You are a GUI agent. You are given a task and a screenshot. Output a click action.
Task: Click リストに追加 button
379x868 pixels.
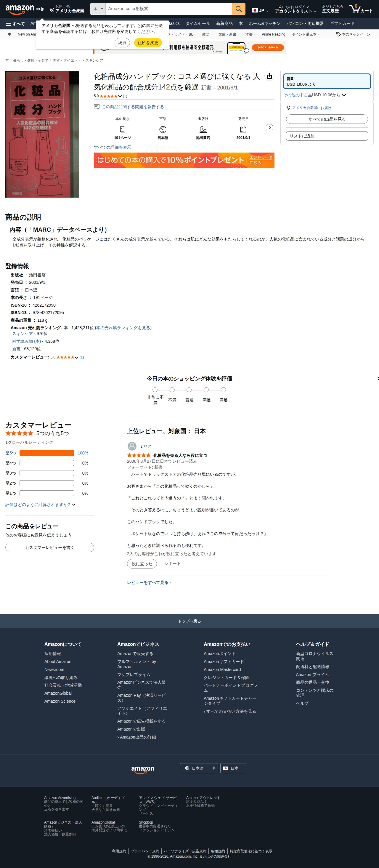(327, 136)
